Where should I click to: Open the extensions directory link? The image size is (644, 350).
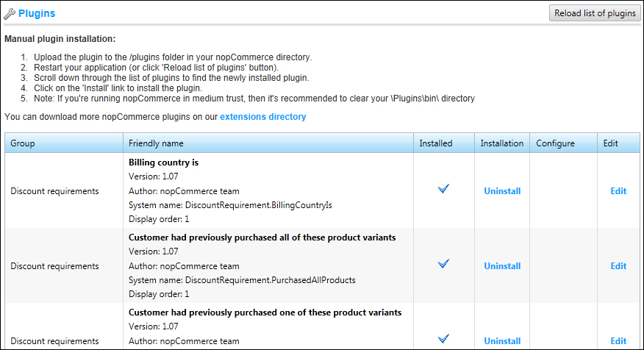pyautogui.click(x=263, y=117)
